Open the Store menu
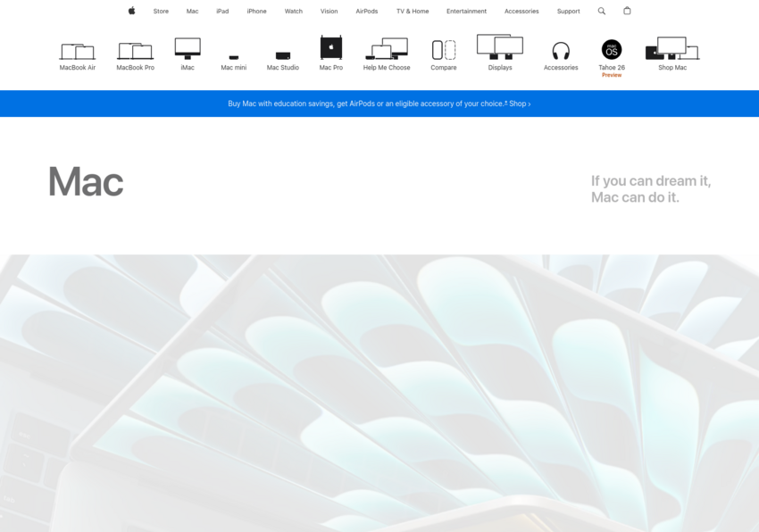The image size is (759, 532). click(162, 11)
